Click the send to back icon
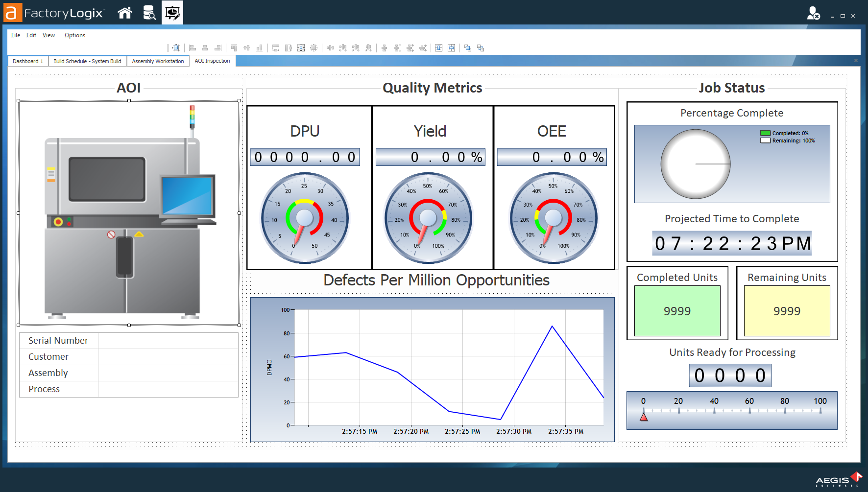This screenshot has width=868, height=492. point(481,47)
